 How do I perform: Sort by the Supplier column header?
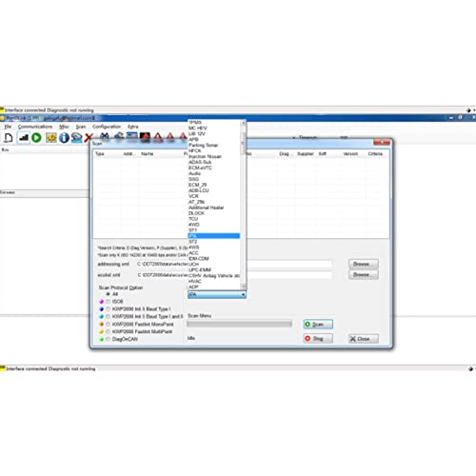click(306, 154)
